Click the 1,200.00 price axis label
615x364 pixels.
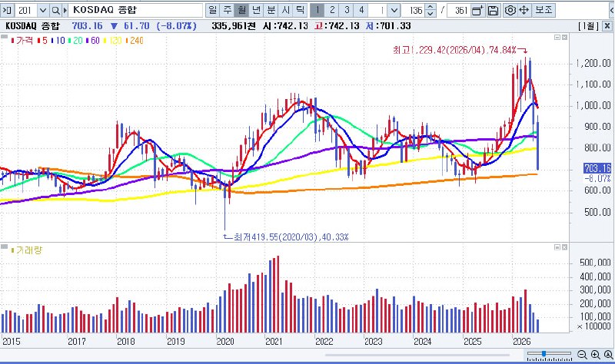click(x=593, y=64)
